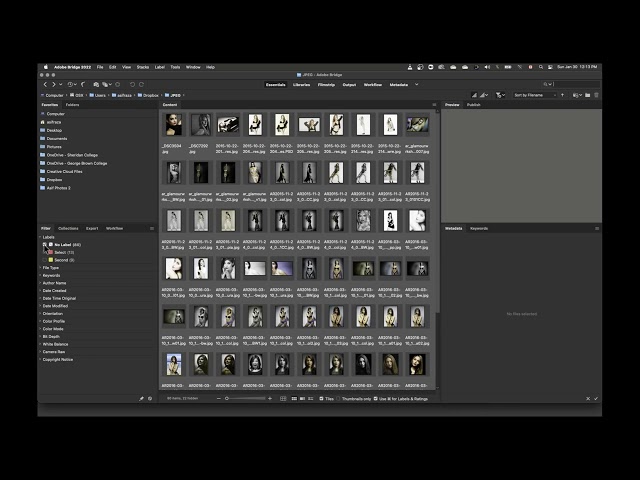Viewport: 640px width, 480px height.
Task: Open the Tools menu
Action: coord(175,67)
